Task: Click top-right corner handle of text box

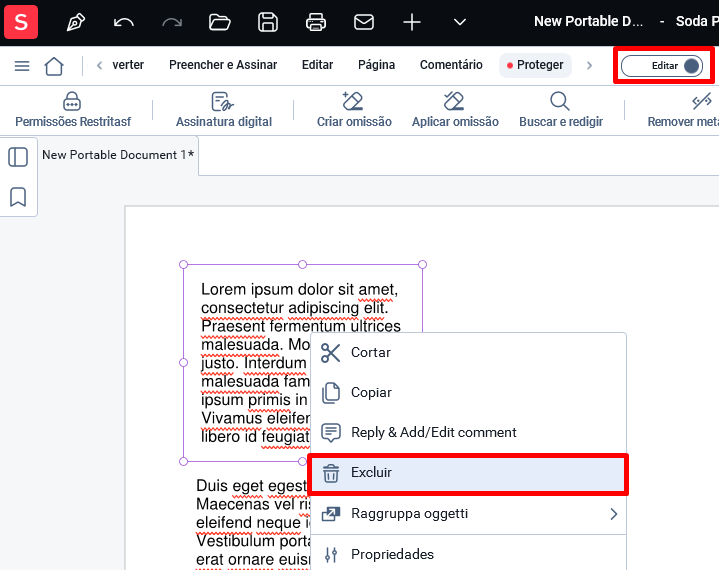Action: [422, 265]
